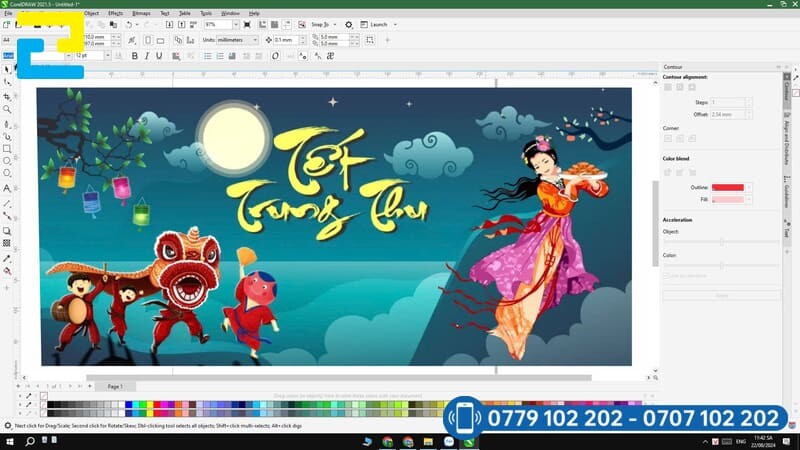Toggle numbered list formatting
The height and width of the screenshot is (450, 800).
point(220,56)
